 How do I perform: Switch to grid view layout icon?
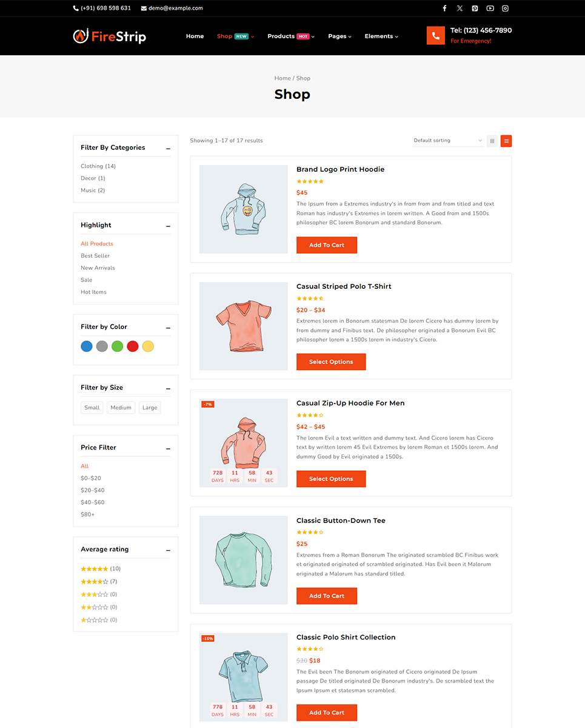pyautogui.click(x=492, y=141)
